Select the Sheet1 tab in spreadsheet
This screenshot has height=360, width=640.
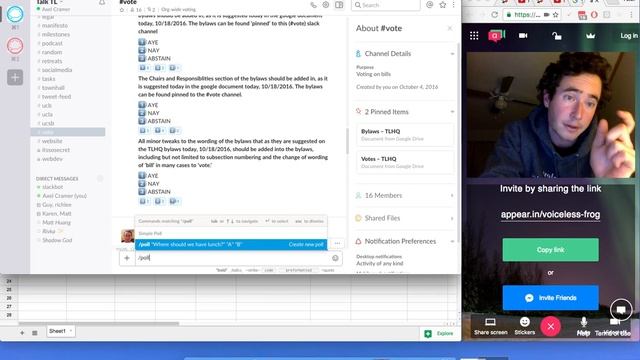point(60,331)
